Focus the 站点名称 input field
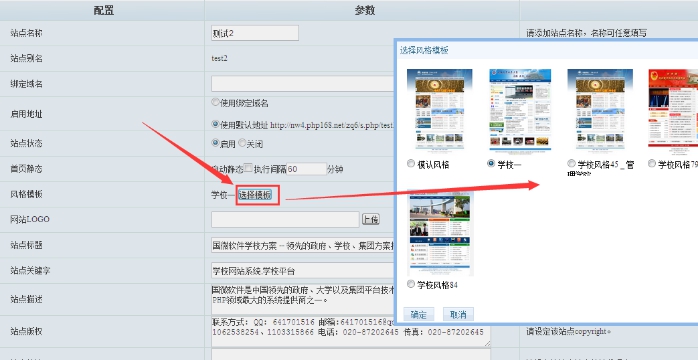Viewport: 698px width, 360px height. 255,33
